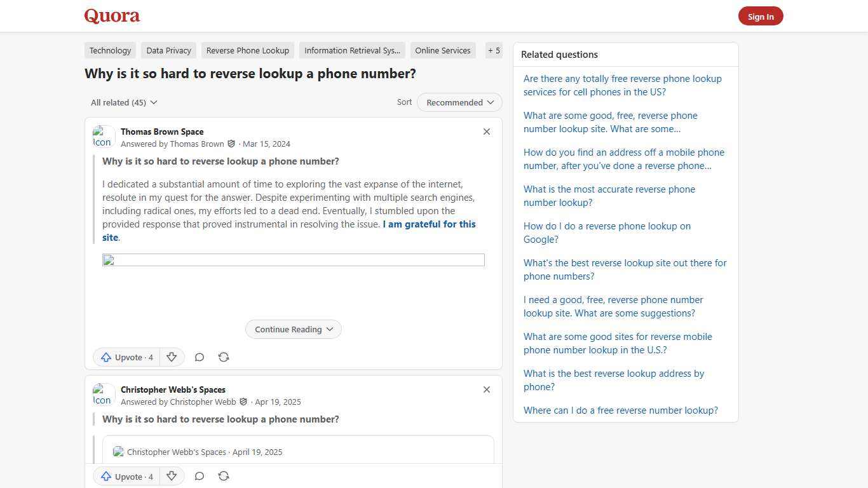Select the Reverse Phone Lookup topic tag
Image resolution: width=868 pixels, height=488 pixels.
pos(247,50)
